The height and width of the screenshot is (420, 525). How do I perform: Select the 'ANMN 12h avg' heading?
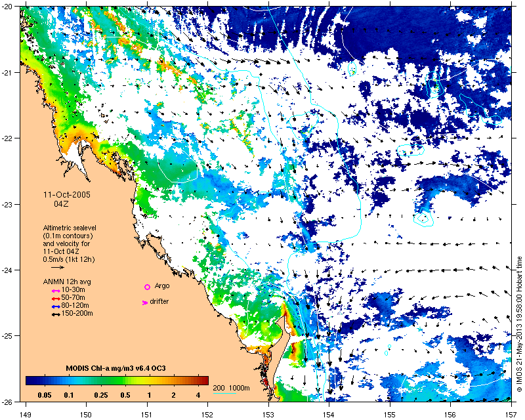(67, 282)
